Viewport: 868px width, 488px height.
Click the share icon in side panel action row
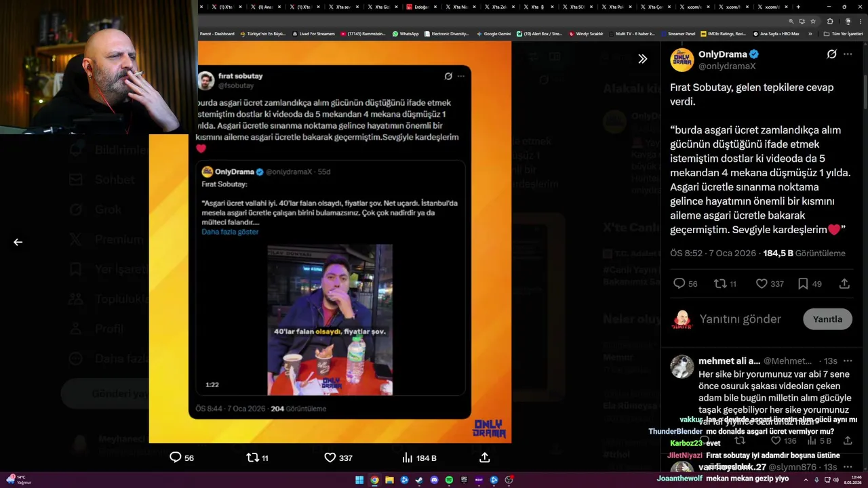click(x=844, y=284)
